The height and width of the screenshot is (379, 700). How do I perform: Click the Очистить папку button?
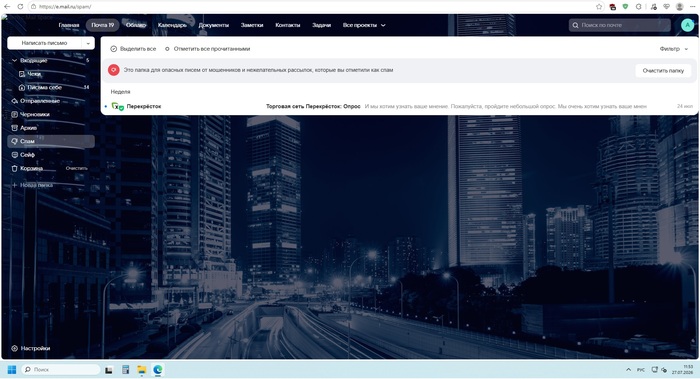663,71
